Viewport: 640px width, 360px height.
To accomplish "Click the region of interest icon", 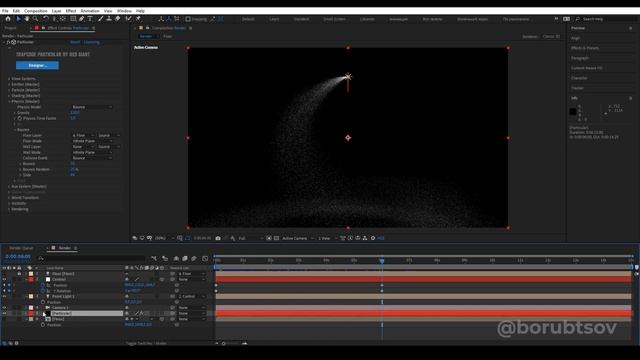I will click(269, 238).
